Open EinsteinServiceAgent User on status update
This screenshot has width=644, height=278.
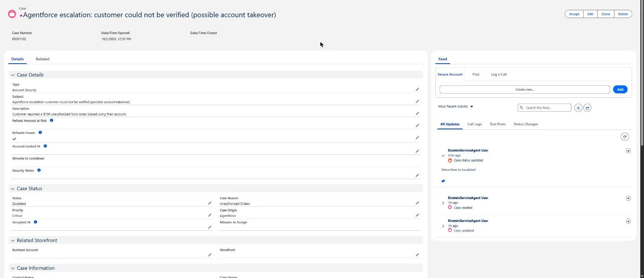(468, 150)
